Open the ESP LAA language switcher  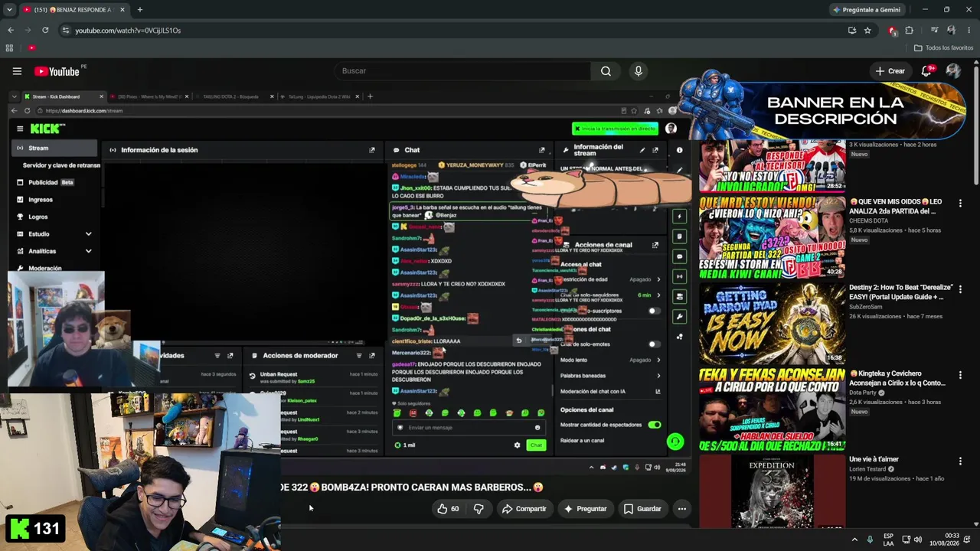[x=888, y=540]
